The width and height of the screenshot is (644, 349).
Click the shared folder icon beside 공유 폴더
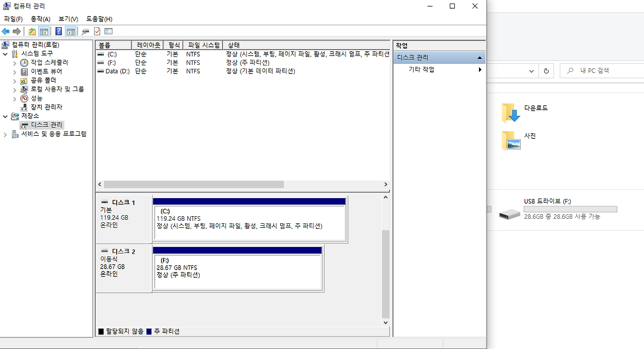(x=24, y=80)
